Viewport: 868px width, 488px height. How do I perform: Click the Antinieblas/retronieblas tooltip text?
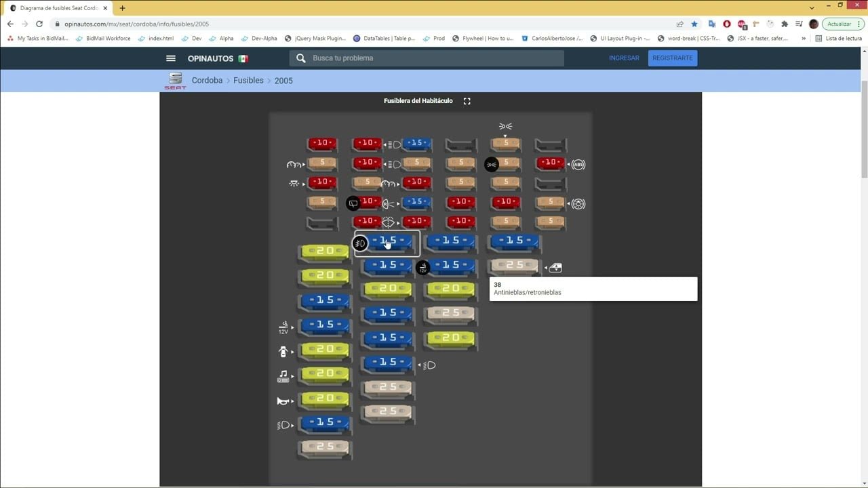tap(528, 293)
